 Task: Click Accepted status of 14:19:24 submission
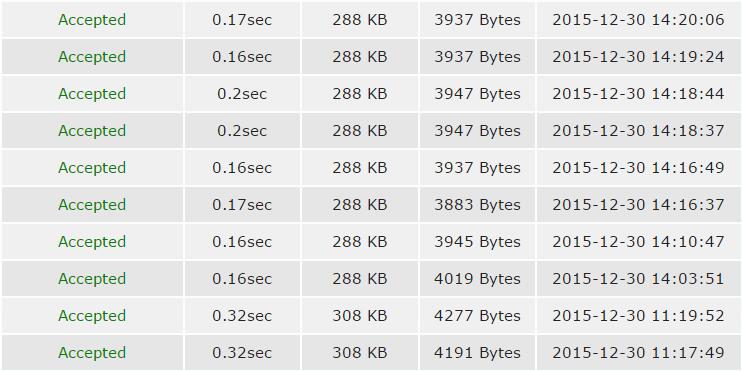(x=92, y=57)
